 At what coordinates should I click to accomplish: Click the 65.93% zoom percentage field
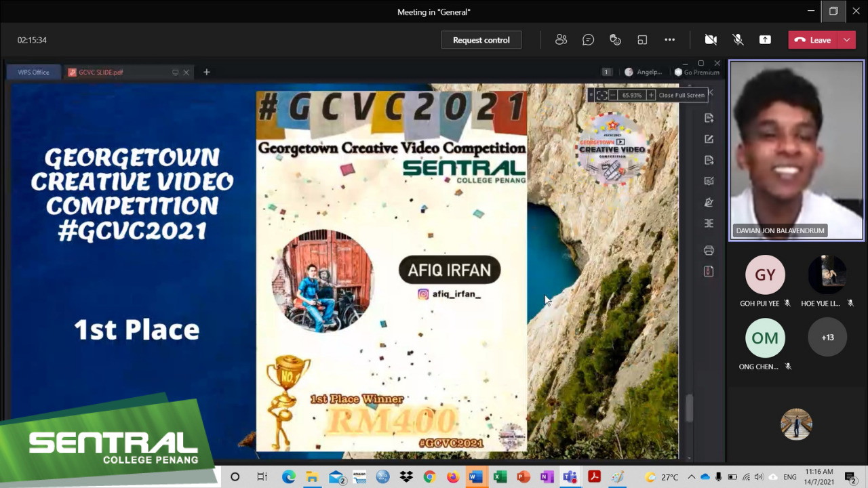click(x=632, y=95)
